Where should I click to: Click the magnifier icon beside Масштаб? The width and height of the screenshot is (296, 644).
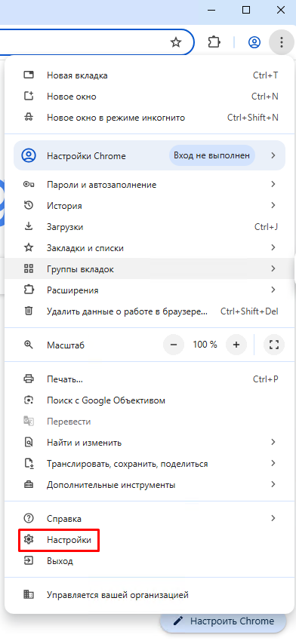[29, 345]
